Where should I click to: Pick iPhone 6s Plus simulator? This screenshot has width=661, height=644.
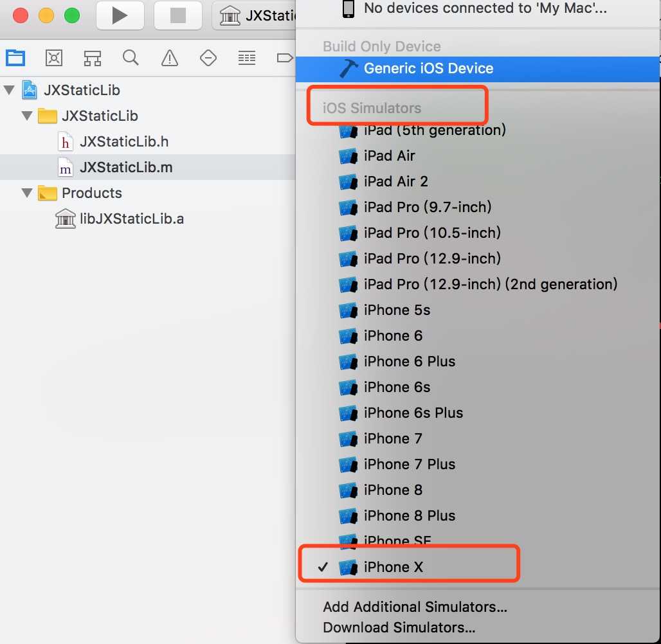point(478,413)
